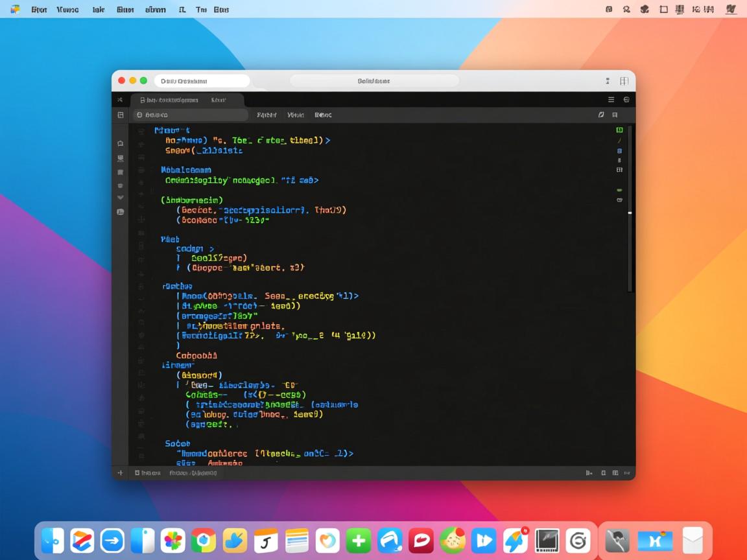Open the vertical dots menu in the title bar
747x560 pixels.
point(608,81)
